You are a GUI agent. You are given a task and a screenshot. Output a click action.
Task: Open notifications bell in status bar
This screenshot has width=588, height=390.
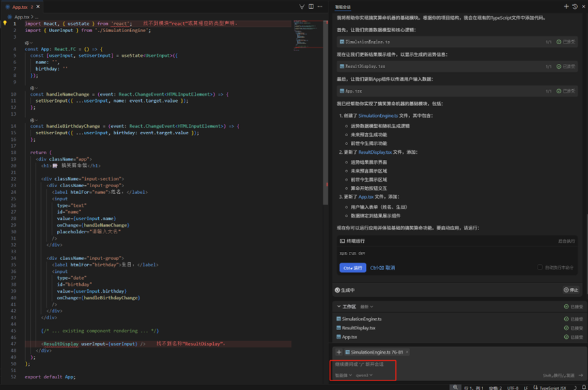coord(583,387)
